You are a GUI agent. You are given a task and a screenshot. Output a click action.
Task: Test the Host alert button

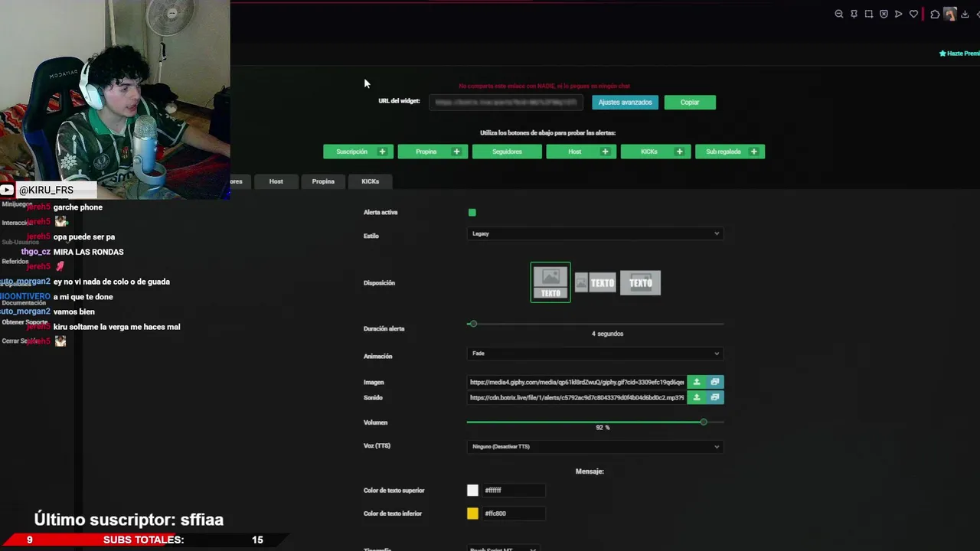[x=581, y=152]
